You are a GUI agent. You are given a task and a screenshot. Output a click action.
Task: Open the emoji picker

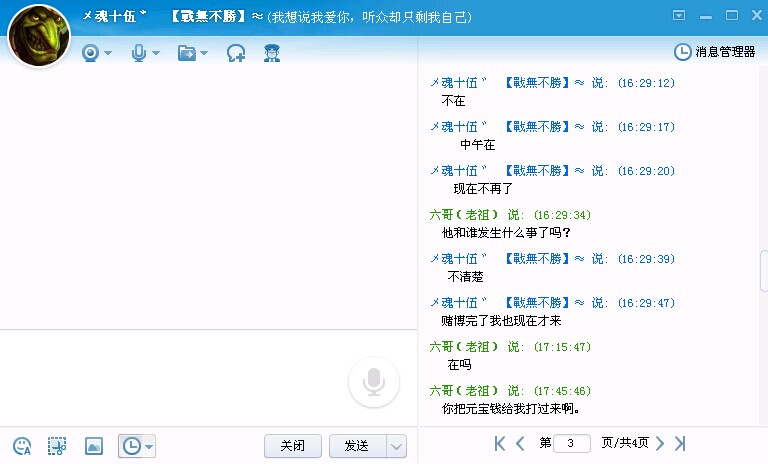point(22,446)
